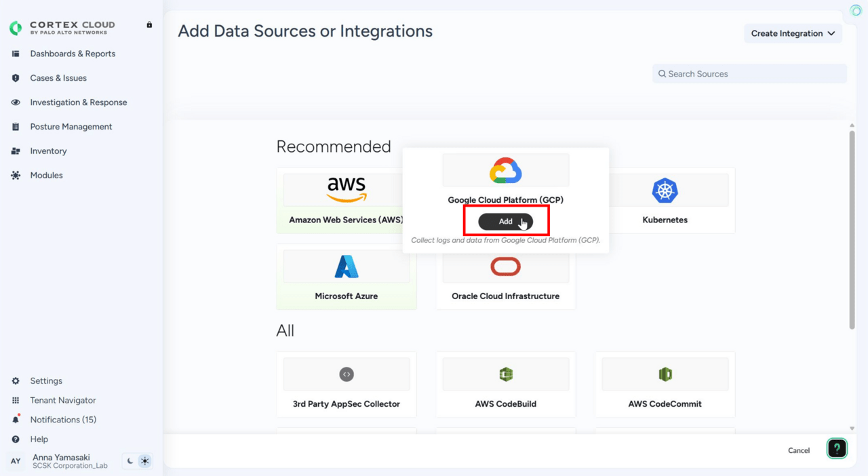868x476 pixels.
Task: Click the Microsoft Azure label
Action: click(x=347, y=296)
